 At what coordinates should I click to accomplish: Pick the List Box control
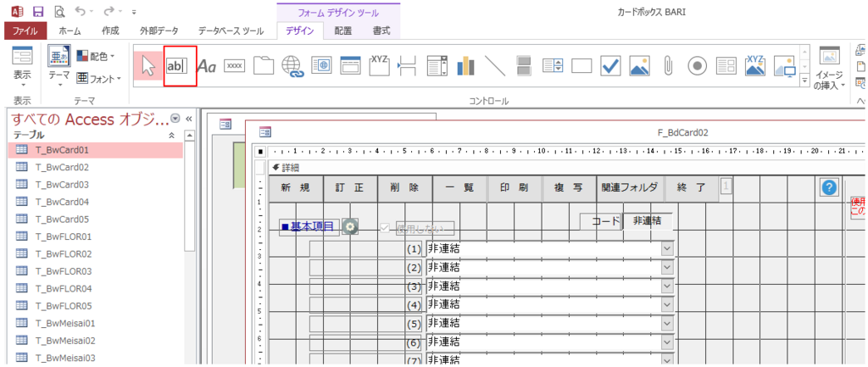pos(552,66)
